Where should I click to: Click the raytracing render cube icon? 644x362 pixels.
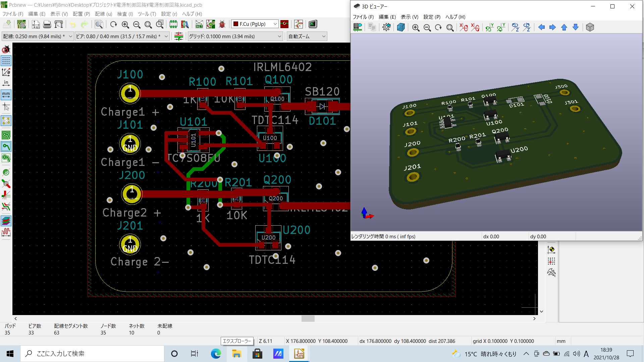tap(400, 27)
